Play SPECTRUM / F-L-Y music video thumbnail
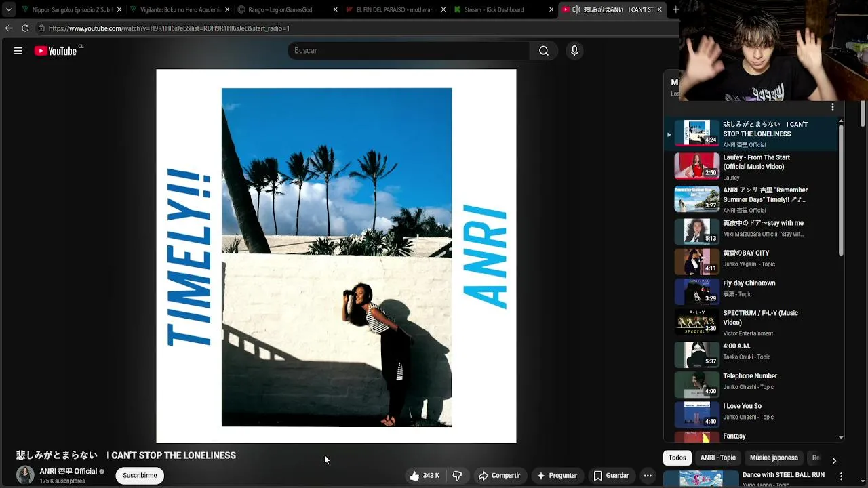 (x=696, y=321)
